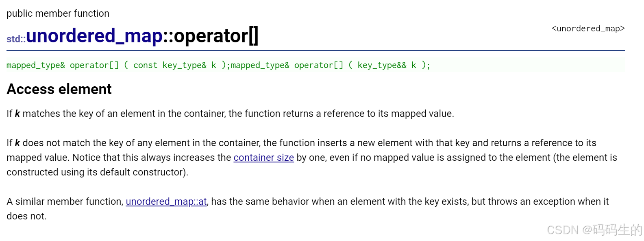Click bold k in 'does not match' sentence
The width and height of the screenshot is (644, 241).
click(17, 143)
